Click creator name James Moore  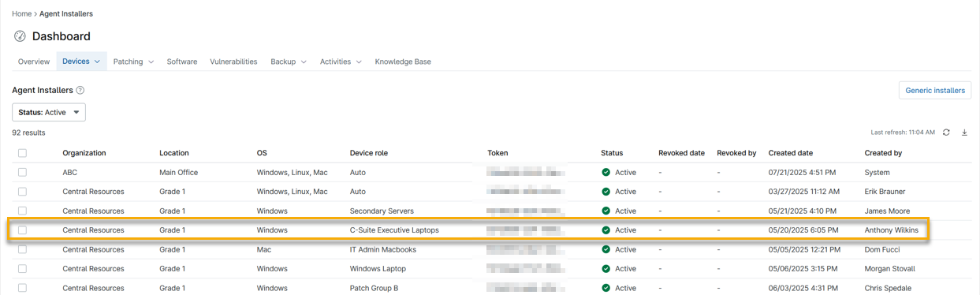click(887, 211)
